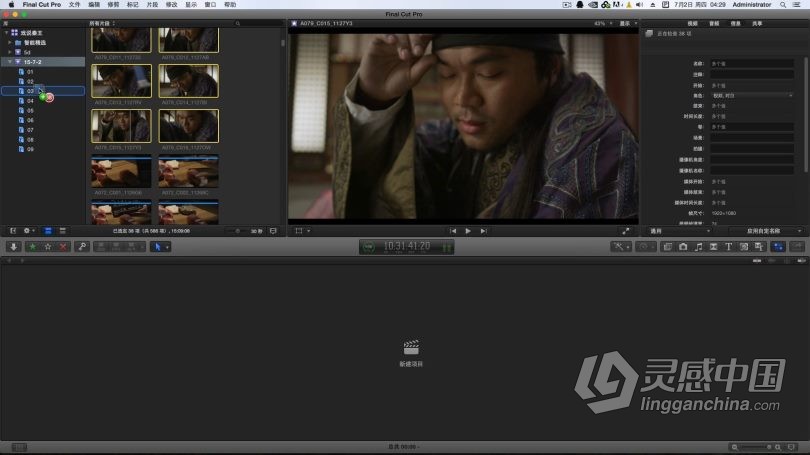810x455 pixels.
Task: Open the Effects browser icon
Action: (667, 247)
